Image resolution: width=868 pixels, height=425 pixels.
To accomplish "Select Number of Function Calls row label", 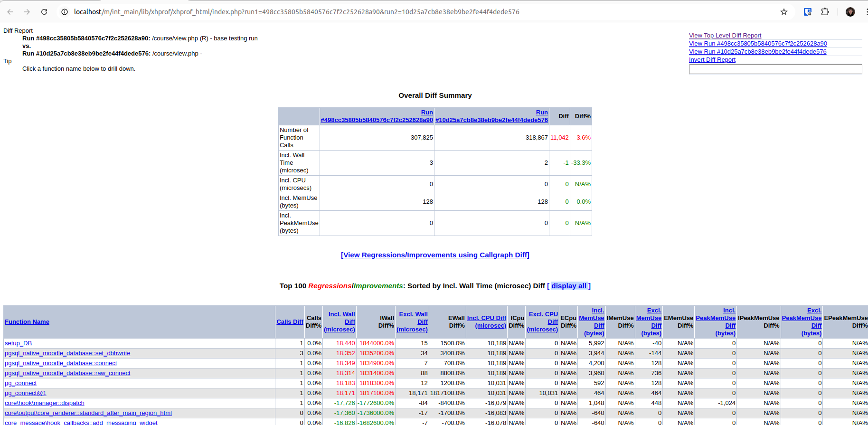I will coord(294,138).
